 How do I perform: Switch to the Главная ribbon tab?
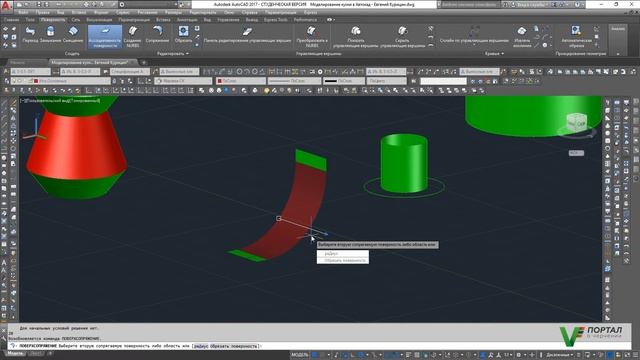(11, 19)
